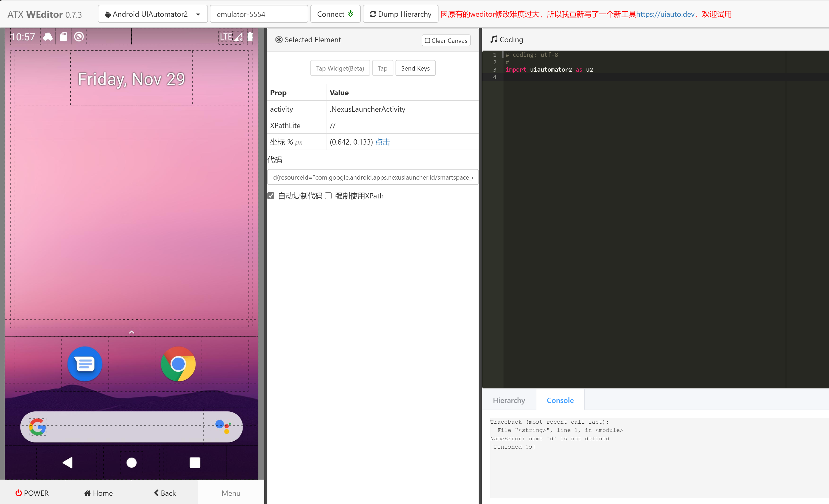Tap the Google Assistant dots icon
Viewport: 829px width, 504px height.
tap(223, 426)
